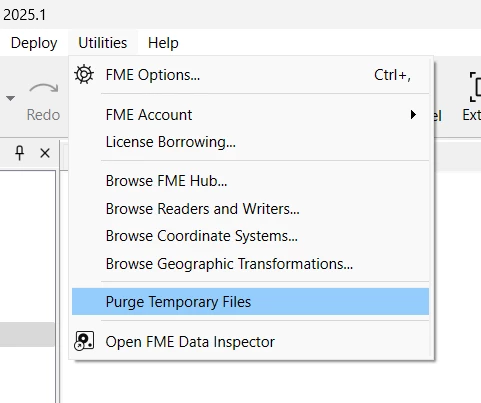Open the Help menu
The height and width of the screenshot is (403, 481).
coord(163,43)
